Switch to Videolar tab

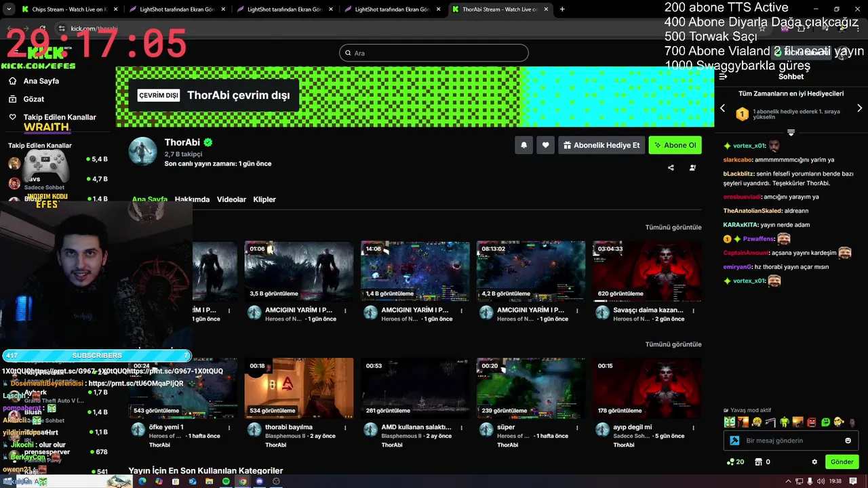click(x=231, y=199)
